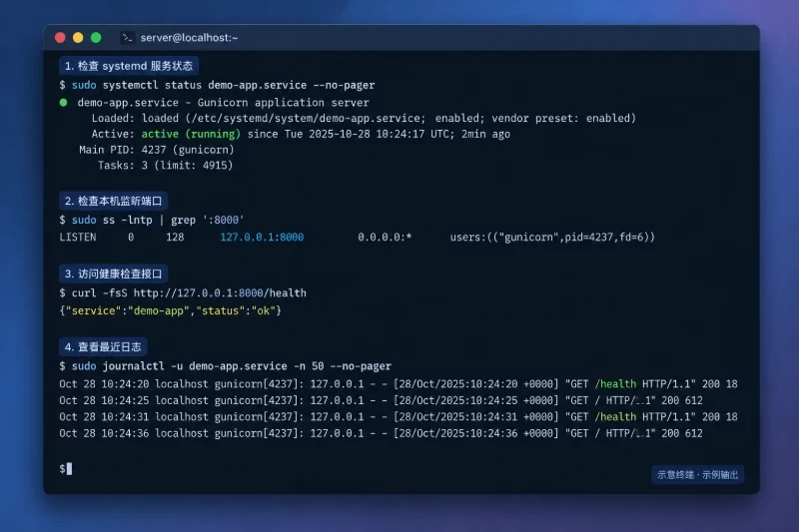Click the LISTEN word in ss output
The height and width of the screenshot is (532, 799).
pos(78,238)
